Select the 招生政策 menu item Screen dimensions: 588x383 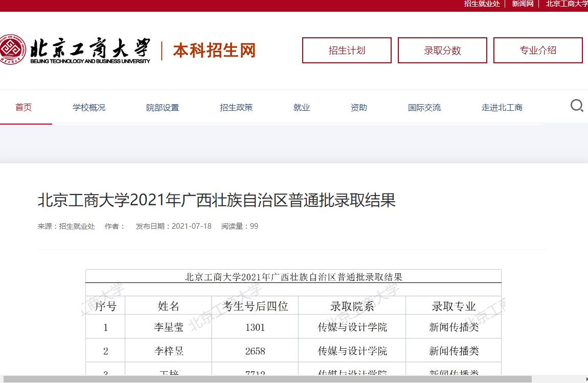[x=236, y=107]
